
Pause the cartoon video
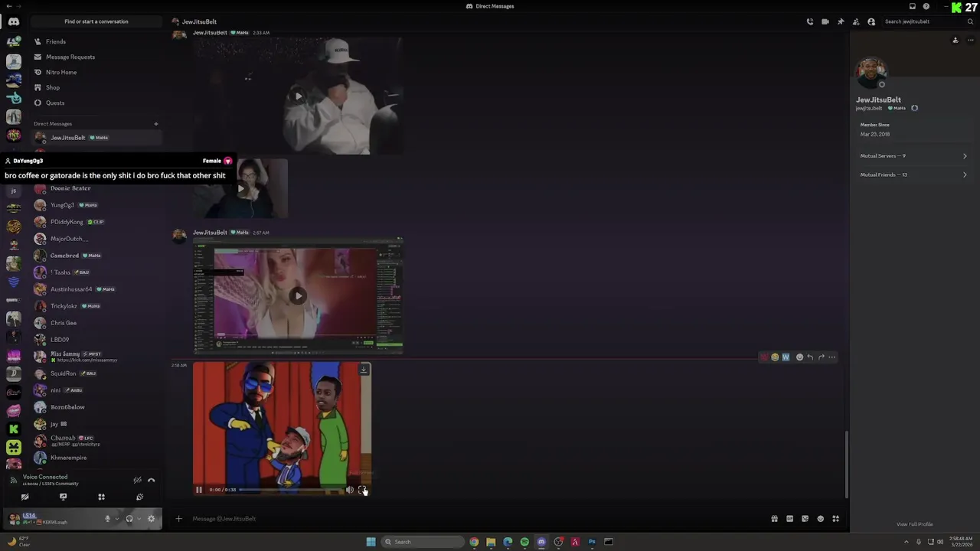(198, 490)
